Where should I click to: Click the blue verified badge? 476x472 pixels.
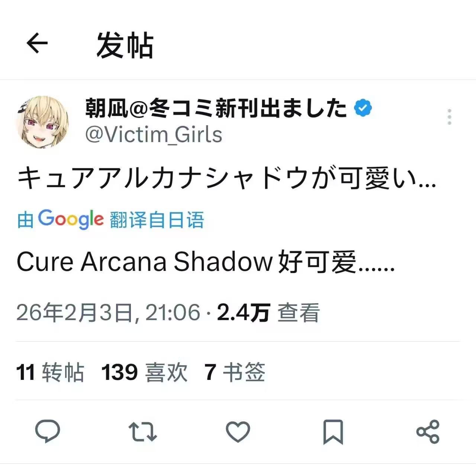click(x=363, y=108)
